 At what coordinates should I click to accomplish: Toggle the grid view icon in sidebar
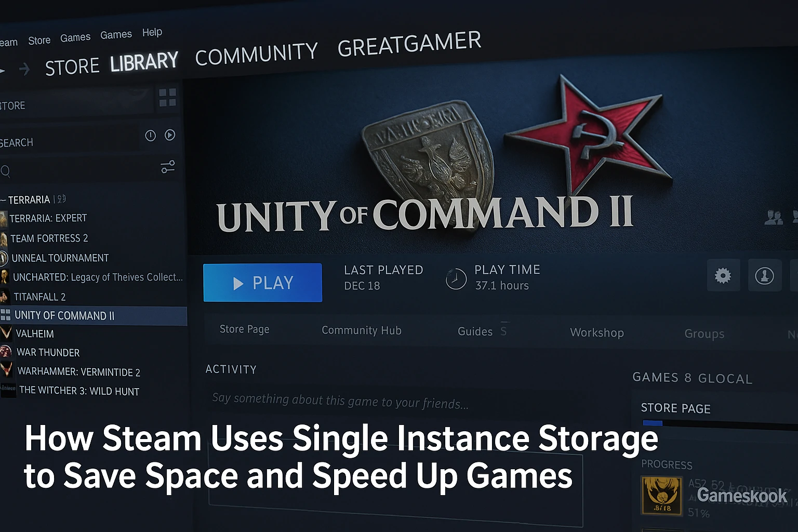(167, 97)
